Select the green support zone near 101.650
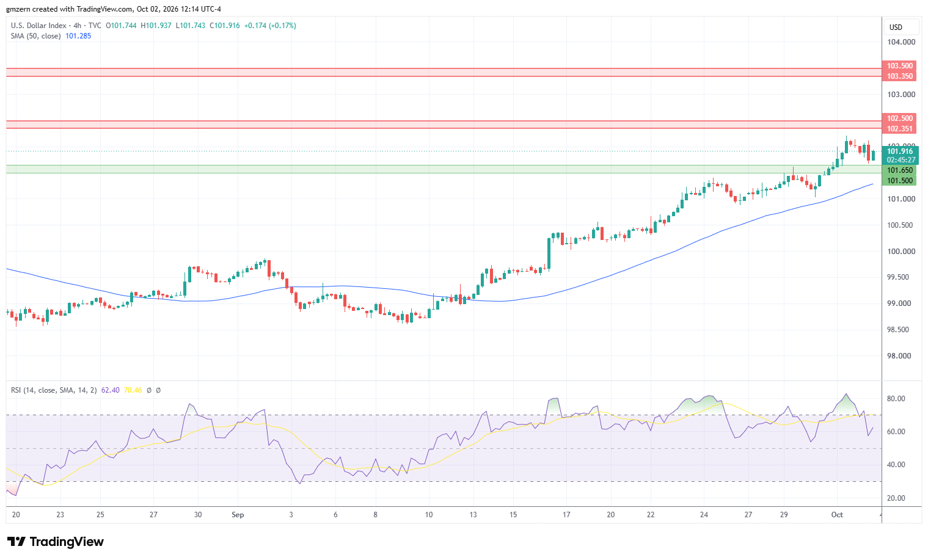This screenshot has height=560, width=928. [x=444, y=169]
